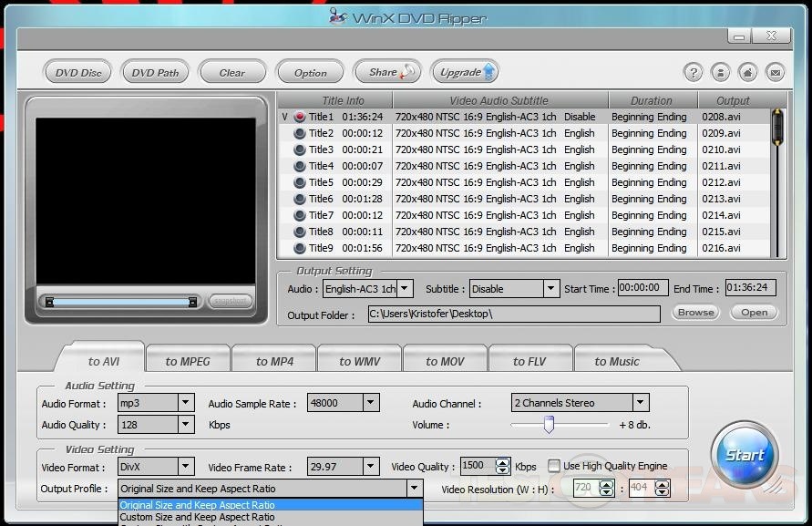The image size is (812, 526).
Task: Open the Audio Format mp3 dropdown
Action: click(185, 402)
